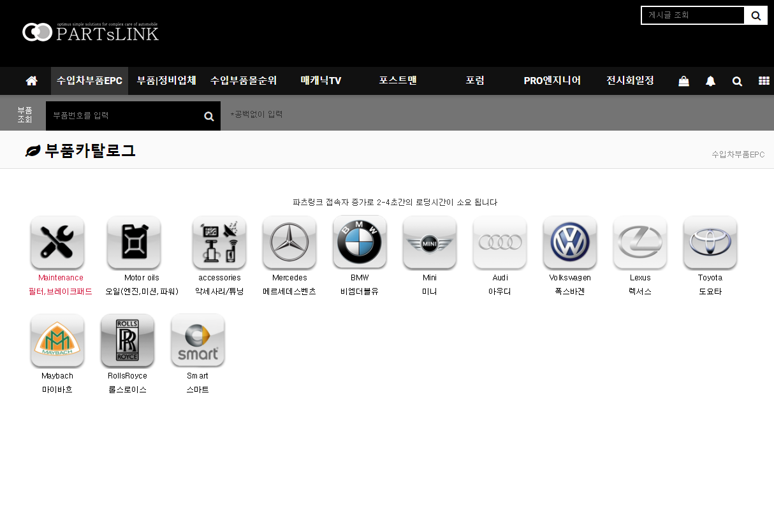Open the 수입부품몰순위 menu
774x532 pixels.
coord(244,81)
